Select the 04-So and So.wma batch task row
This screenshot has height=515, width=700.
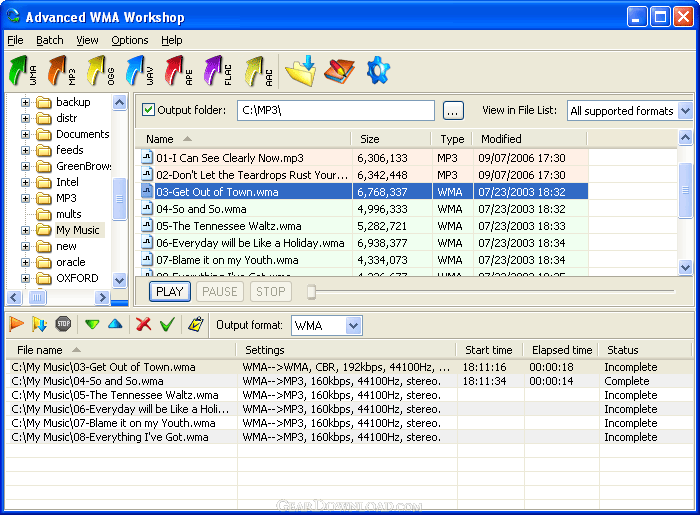[350, 381]
